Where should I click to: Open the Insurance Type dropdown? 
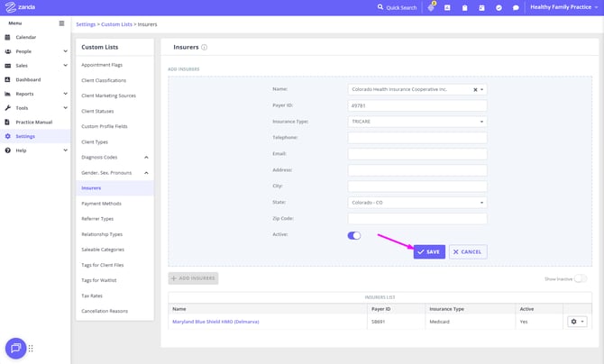click(416, 121)
